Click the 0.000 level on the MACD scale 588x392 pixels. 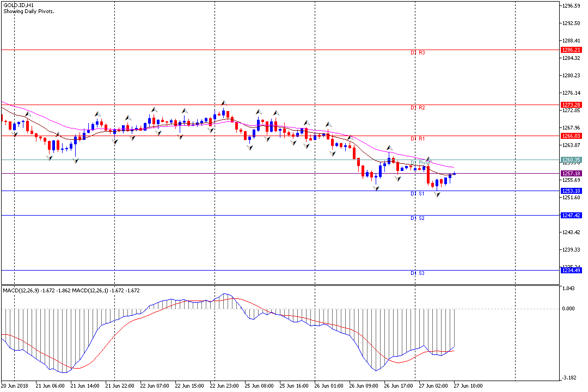[x=568, y=309]
